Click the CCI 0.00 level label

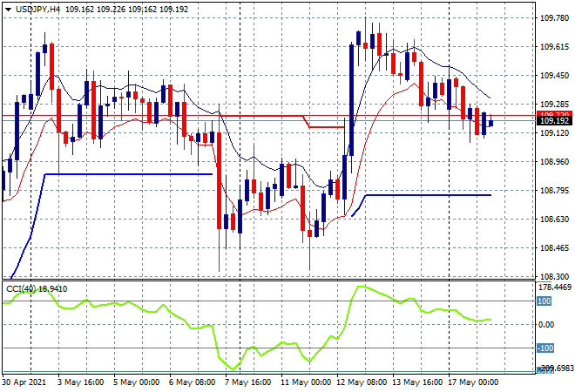pyautogui.click(x=546, y=325)
